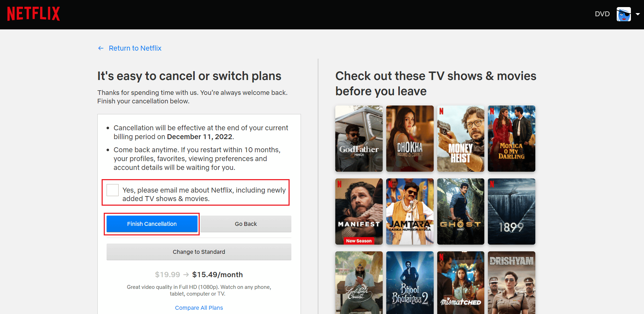Open the GodFather poster thumbnail
The height and width of the screenshot is (314, 644).
tap(359, 138)
